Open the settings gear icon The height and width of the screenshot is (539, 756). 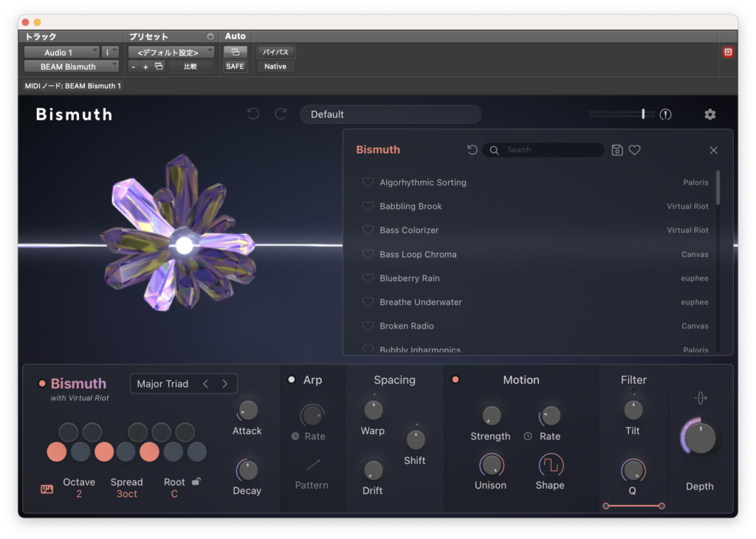click(x=709, y=114)
